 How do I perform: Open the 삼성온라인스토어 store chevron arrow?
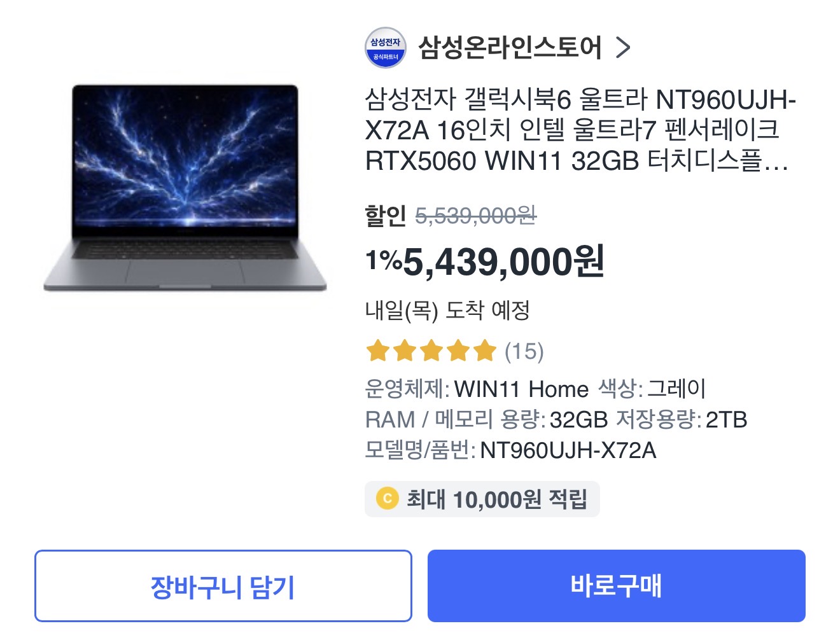tap(623, 48)
